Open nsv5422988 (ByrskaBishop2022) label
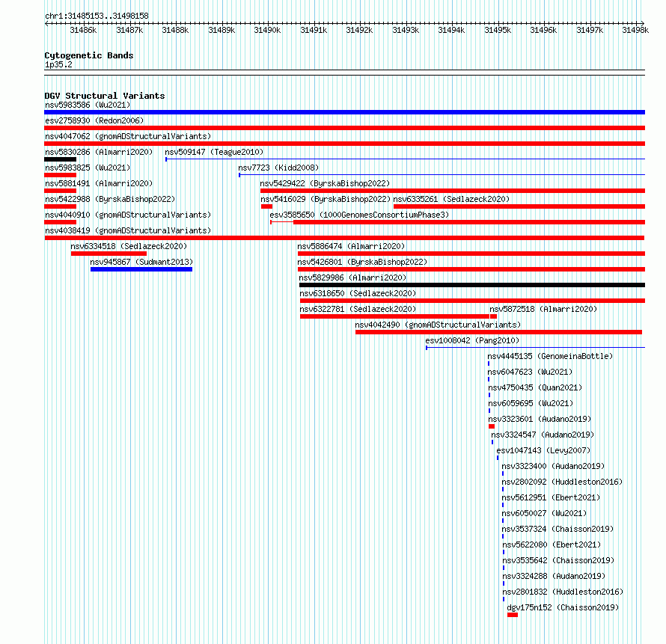 click(x=110, y=199)
